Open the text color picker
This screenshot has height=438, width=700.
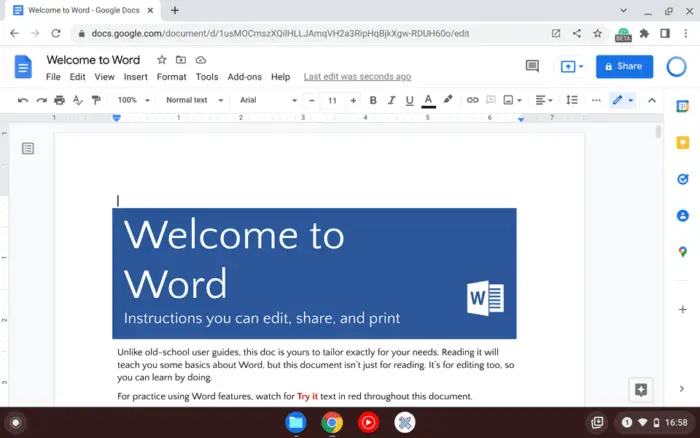428,100
